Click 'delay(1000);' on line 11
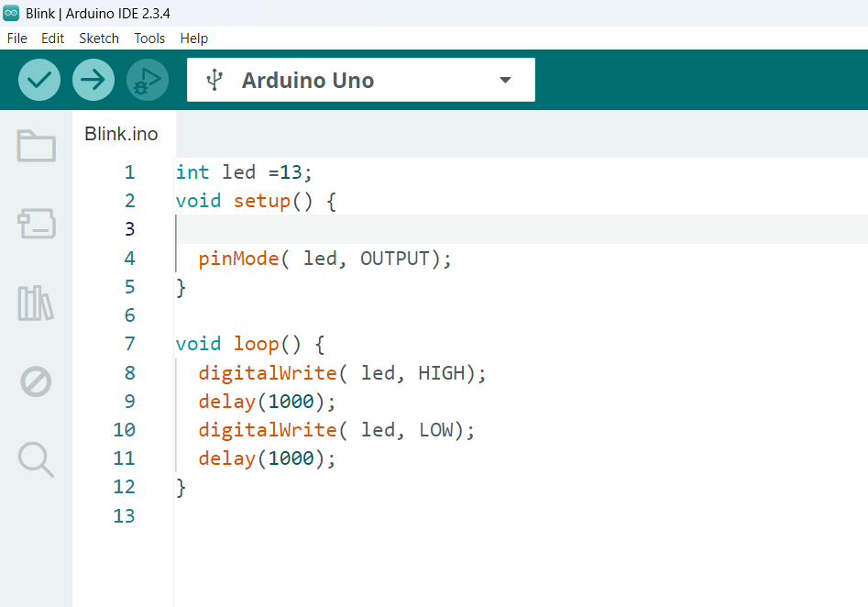The height and width of the screenshot is (607, 868). pos(267,458)
